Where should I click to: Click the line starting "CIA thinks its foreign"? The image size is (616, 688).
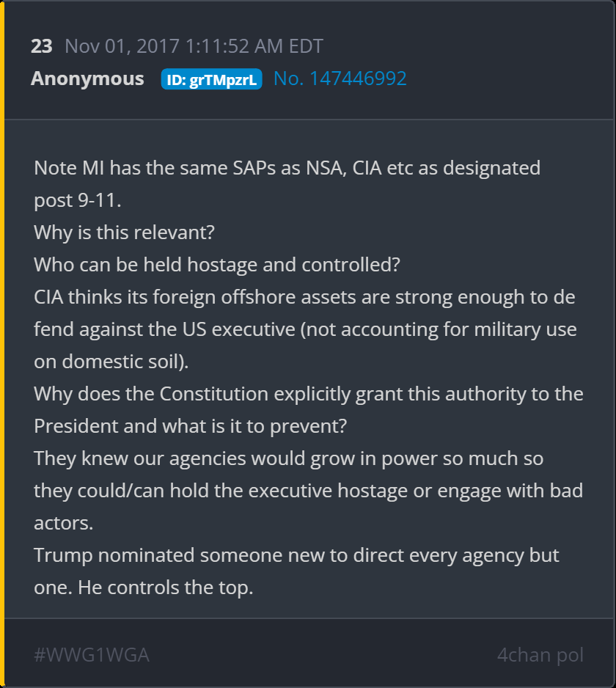[304, 296]
